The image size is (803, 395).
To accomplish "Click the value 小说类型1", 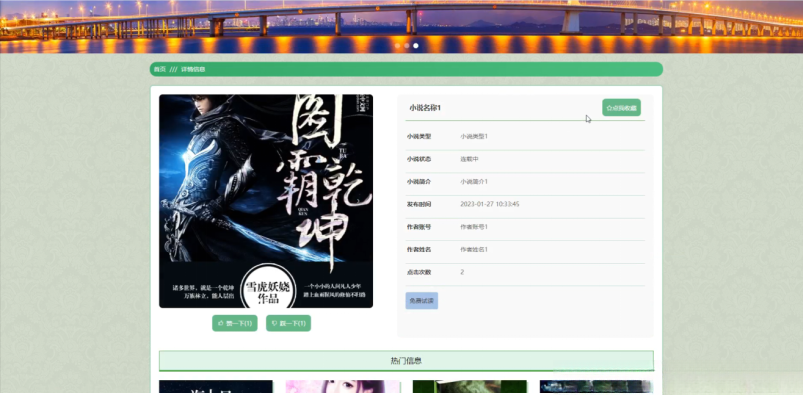I will coord(474,136).
